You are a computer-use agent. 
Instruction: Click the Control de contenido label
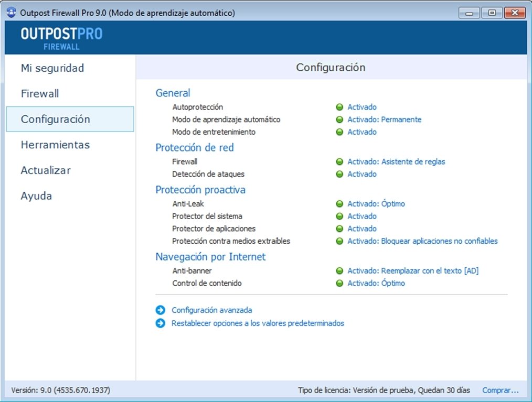coord(207,284)
